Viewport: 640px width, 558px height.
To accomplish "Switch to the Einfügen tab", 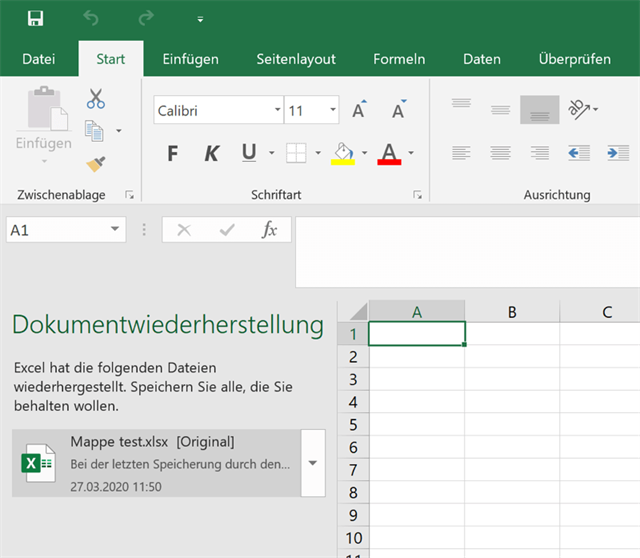I will coord(190,59).
